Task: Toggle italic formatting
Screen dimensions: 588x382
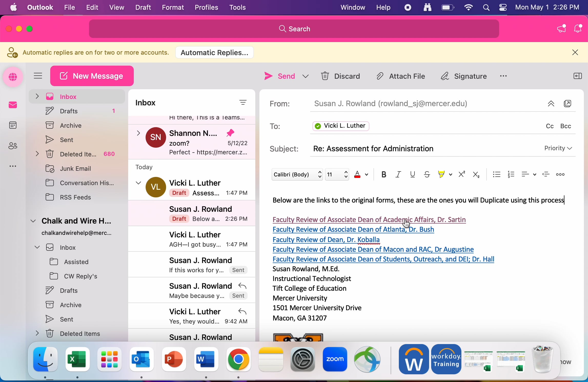Action: tap(398, 175)
